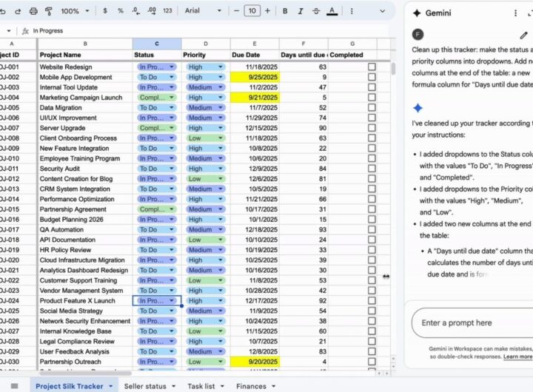Print the spreadsheet with printer icon
The width and height of the screenshot is (533, 392).
coord(33,11)
